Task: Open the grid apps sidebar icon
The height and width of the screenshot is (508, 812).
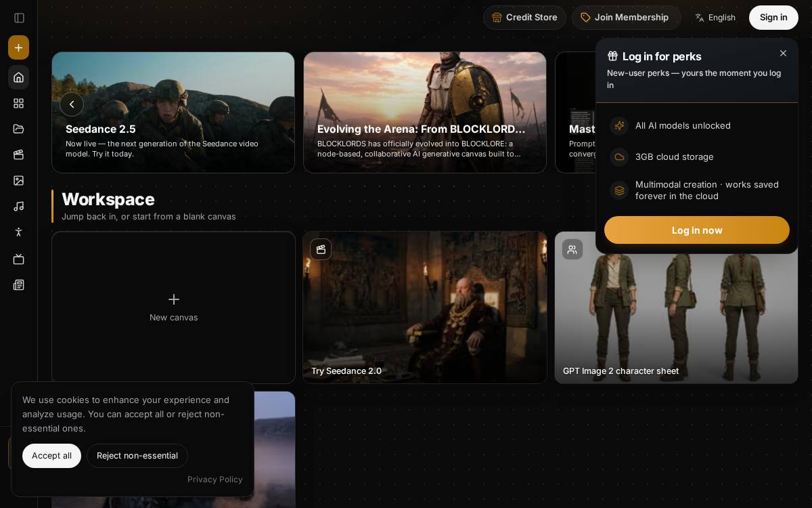Action: (18, 103)
